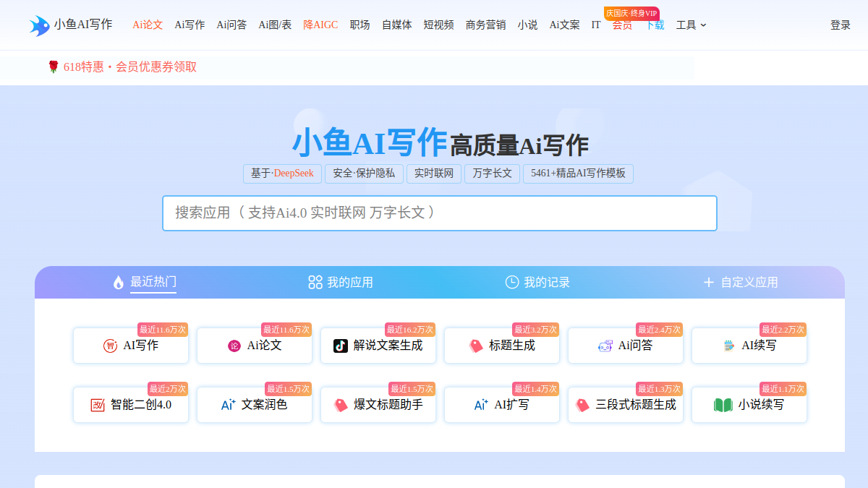Viewport: 868px width, 488px height.
Task: Click the 登录 link
Action: coord(841,25)
